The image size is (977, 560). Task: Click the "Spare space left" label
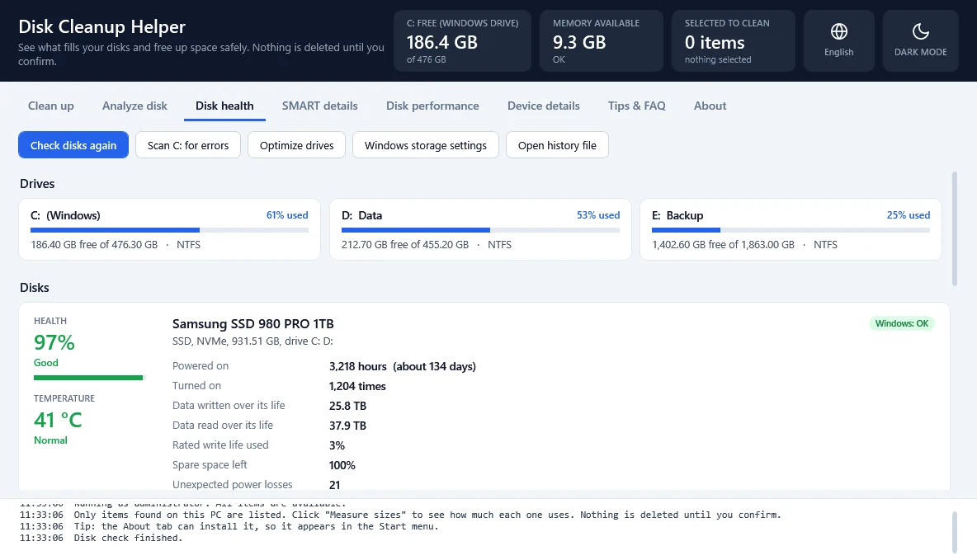(x=210, y=464)
